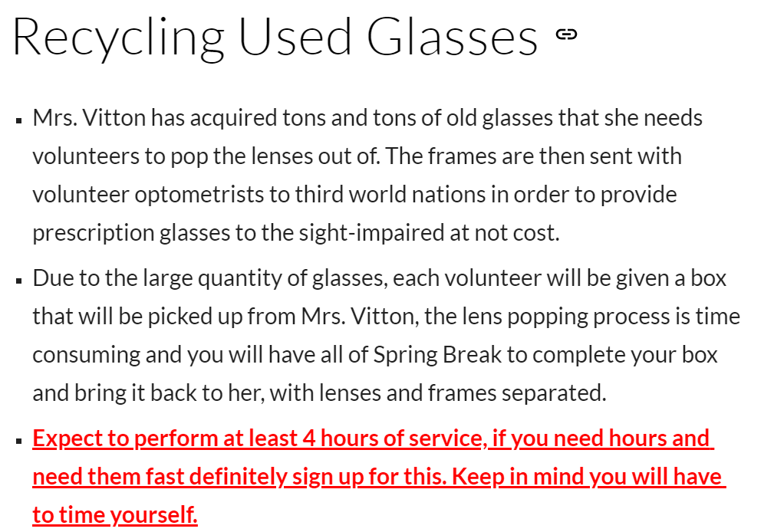This screenshot has width=774, height=532.
Task: Click the "Recycling Used Glasses" heading text
Action: 275,38
